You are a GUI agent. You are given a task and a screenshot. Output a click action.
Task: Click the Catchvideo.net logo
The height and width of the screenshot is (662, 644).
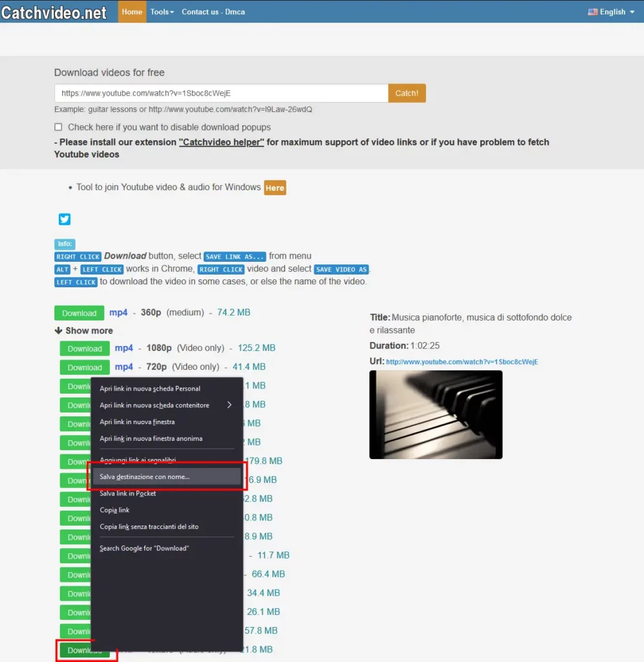[x=54, y=12]
